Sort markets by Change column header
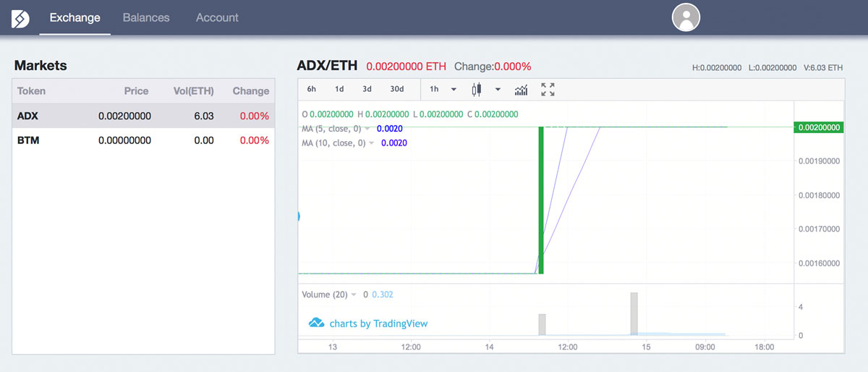This screenshot has width=868, height=372. pyautogui.click(x=251, y=91)
